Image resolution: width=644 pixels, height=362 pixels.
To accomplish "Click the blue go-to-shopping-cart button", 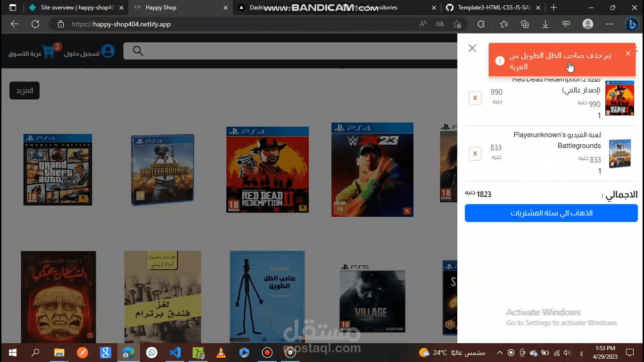I will (551, 213).
